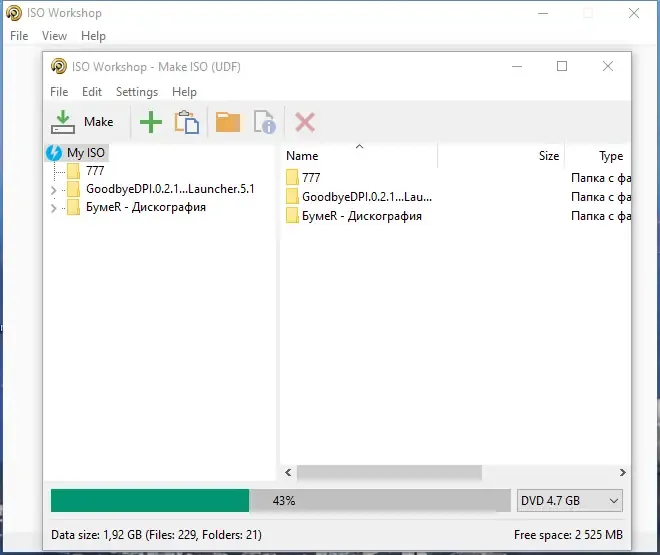Select 777 name in file list
The height and width of the screenshot is (555, 660).
pyautogui.click(x=311, y=177)
